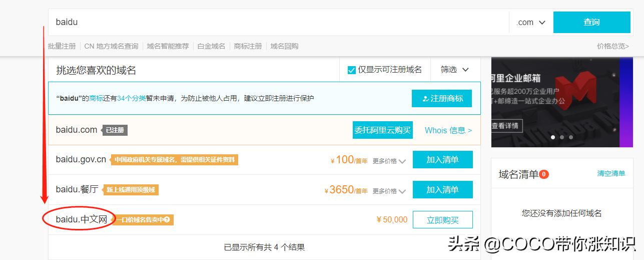Screen dimensions: 644x260
Task: Toggle 仅显示可注册域名 checkbox
Action: tap(351, 70)
